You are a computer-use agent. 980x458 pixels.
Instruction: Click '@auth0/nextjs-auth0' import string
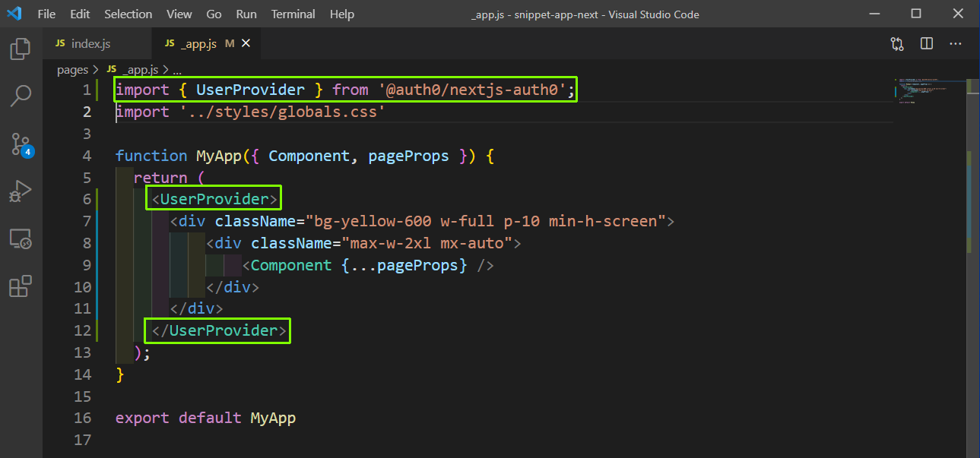pos(473,90)
